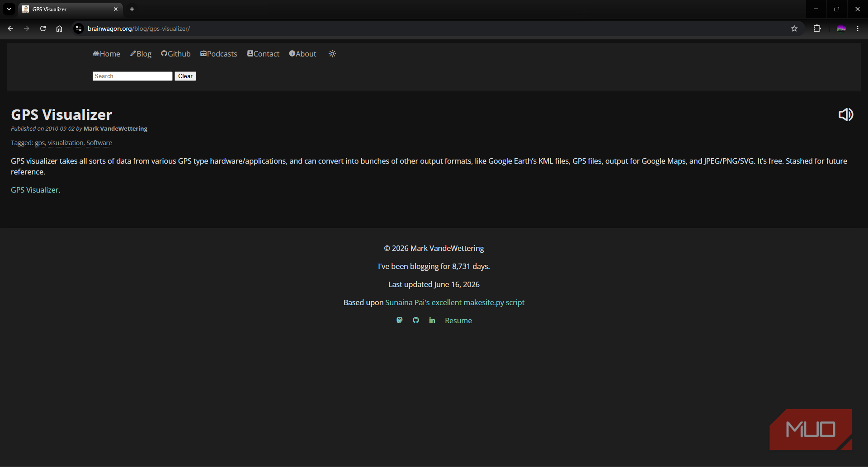Toggle the light/dark theme sun icon

332,54
